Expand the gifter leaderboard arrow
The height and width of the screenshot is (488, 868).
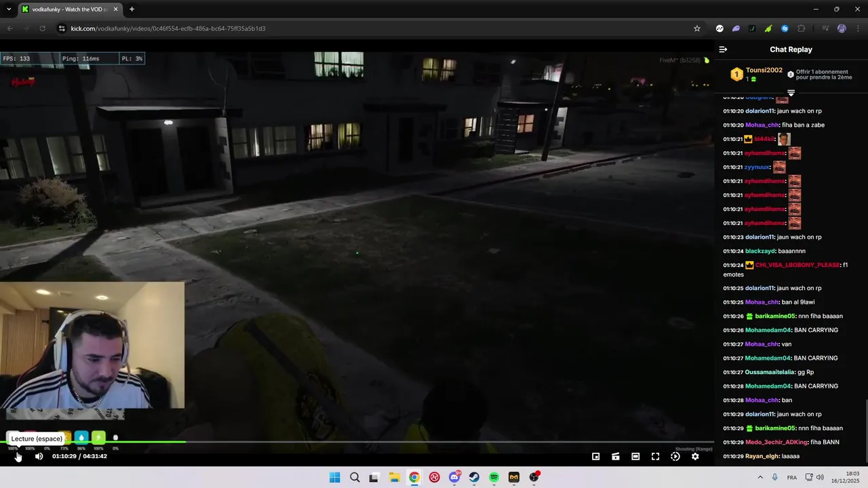tap(791, 93)
